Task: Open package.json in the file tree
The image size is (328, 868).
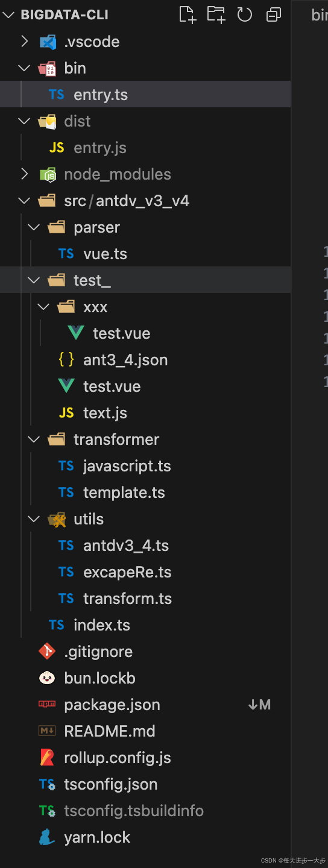Action: tap(145, 704)
